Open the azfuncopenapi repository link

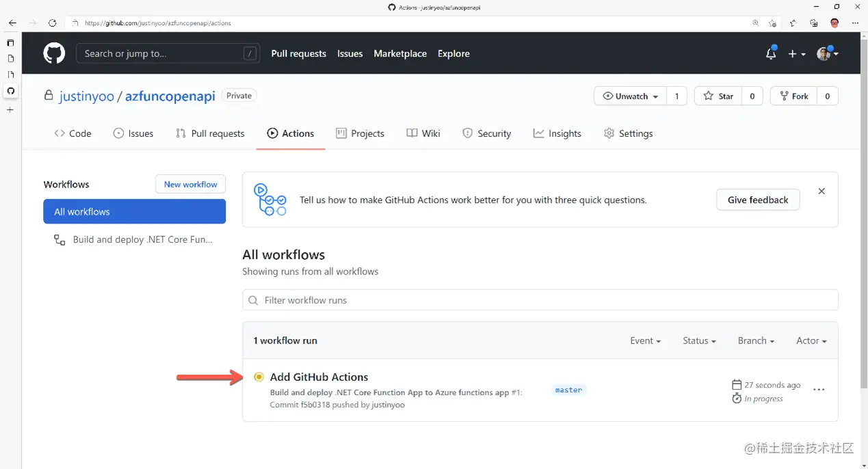tap(170, 96)
